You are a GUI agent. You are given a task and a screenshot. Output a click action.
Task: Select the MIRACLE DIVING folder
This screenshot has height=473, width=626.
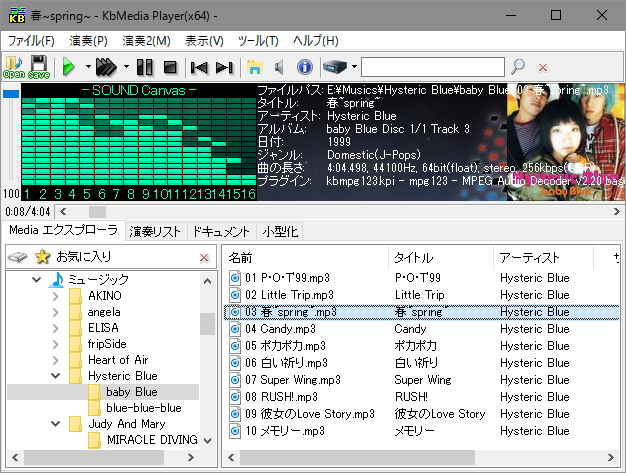(x=152, y=439)
